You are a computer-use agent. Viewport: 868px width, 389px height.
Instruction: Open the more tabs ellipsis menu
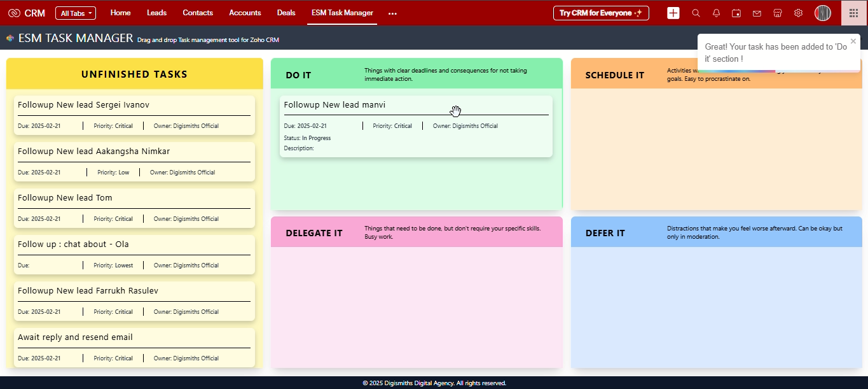coord(392,13)
